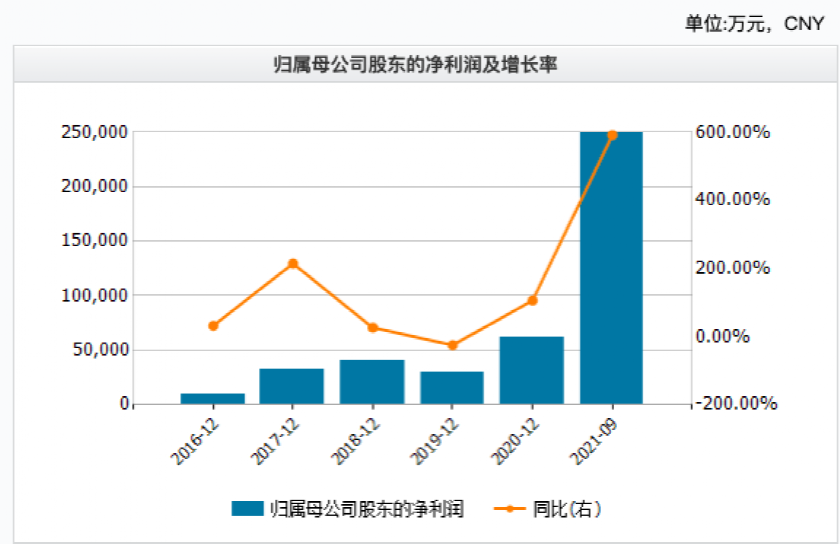Click the chart title 归属母公司股东的净利润及增长率
The image size is (840, 544).
(416, 64)
